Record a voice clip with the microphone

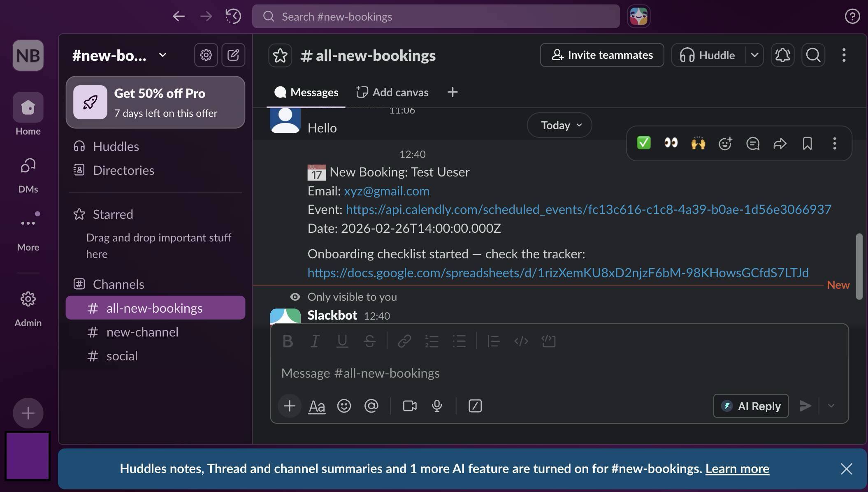point(436,406)
